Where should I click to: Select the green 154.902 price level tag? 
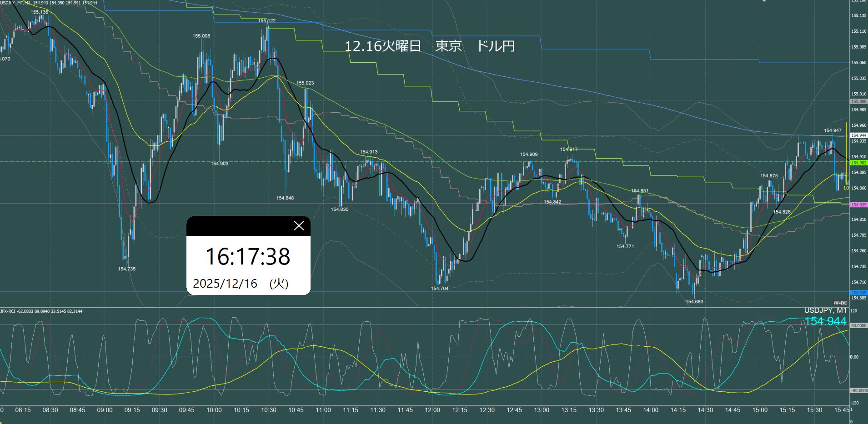[858, 163]
